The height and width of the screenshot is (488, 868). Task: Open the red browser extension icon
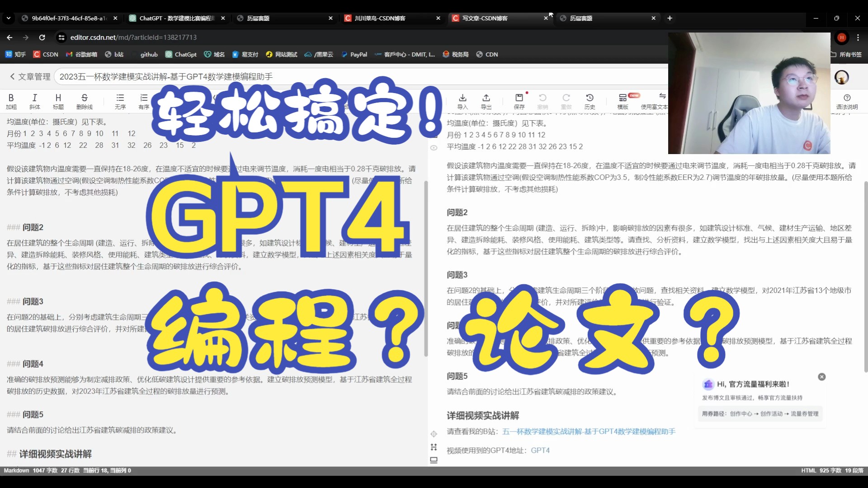pos(842,38)
